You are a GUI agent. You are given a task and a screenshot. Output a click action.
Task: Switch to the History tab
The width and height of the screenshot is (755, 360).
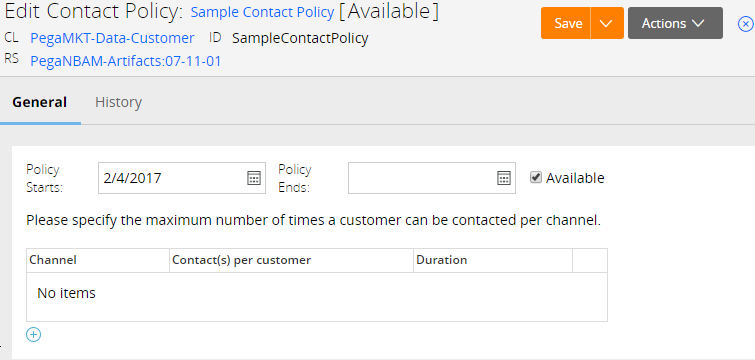118,102
